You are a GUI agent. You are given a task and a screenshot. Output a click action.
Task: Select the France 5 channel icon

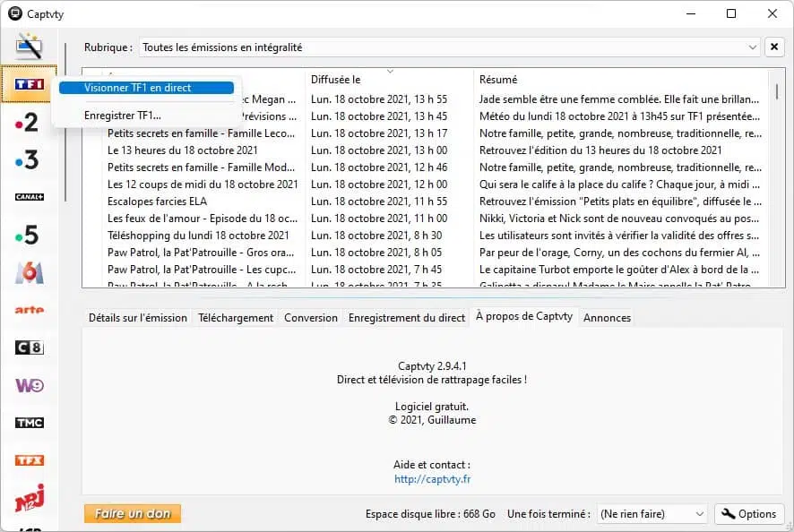(x=28, y=235)
